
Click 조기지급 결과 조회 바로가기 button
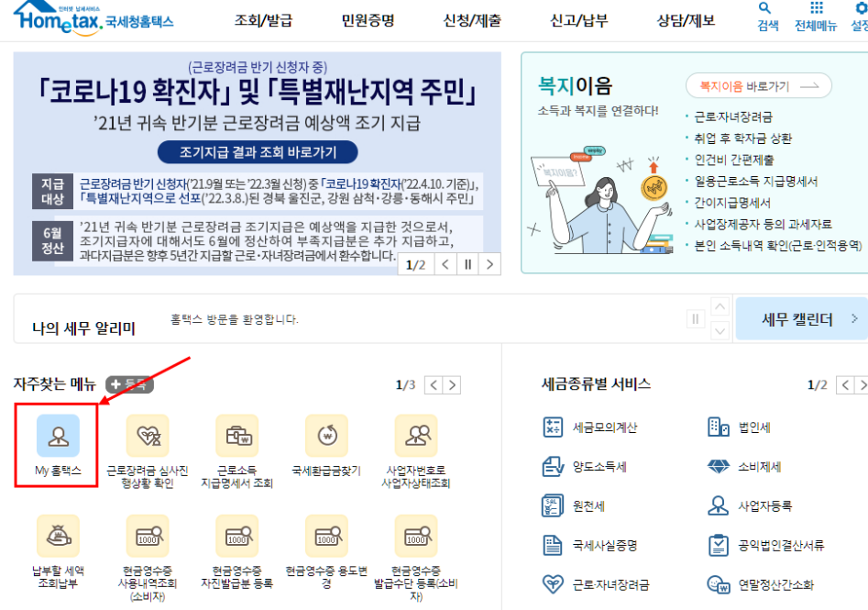(258, 151)
